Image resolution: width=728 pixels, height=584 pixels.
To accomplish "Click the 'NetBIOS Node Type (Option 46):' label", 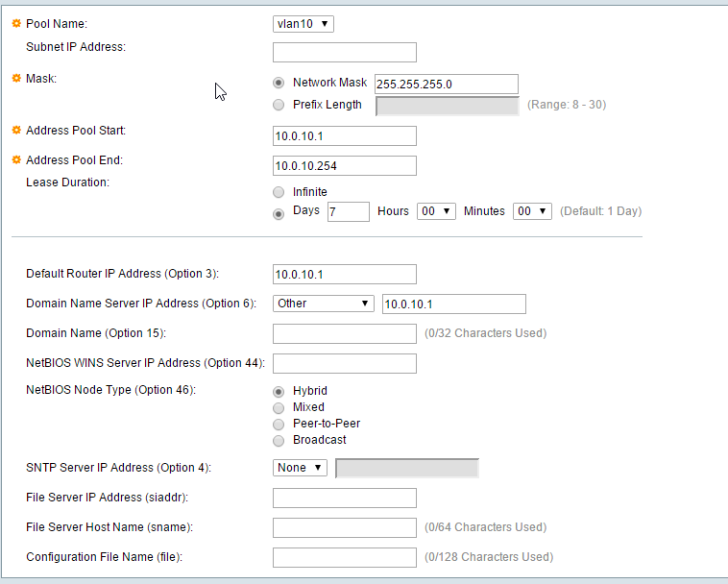I will (x=111, y=390).
